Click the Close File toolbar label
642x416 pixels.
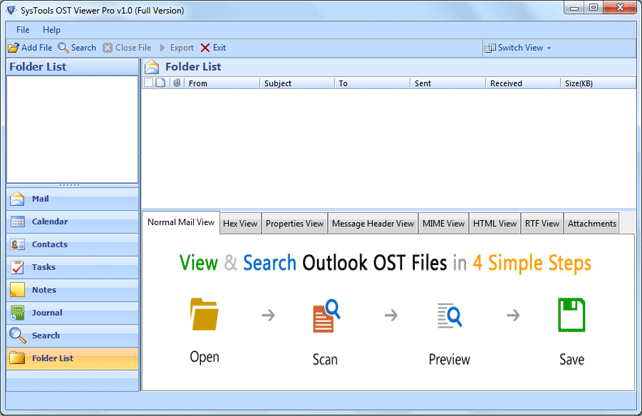[x=133, y=48]
